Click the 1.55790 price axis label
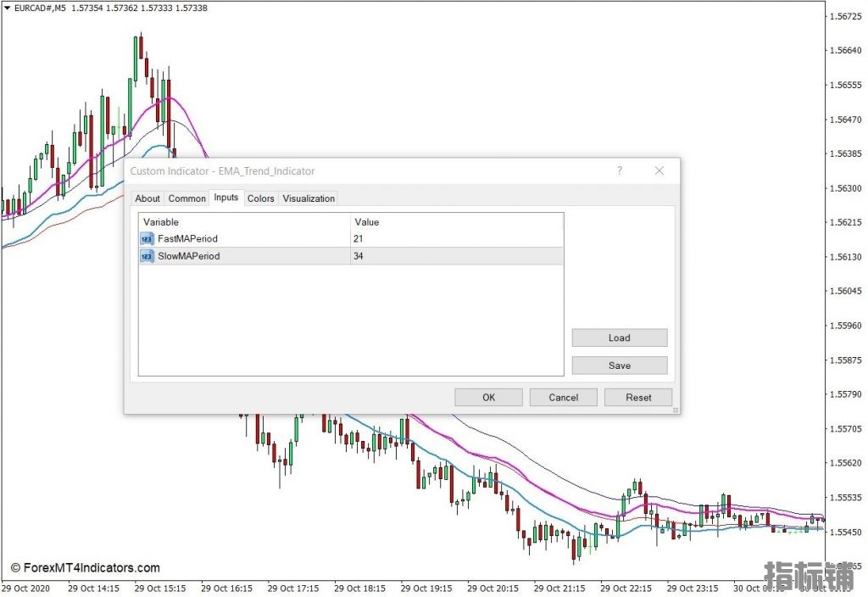 tap(845, 394)
